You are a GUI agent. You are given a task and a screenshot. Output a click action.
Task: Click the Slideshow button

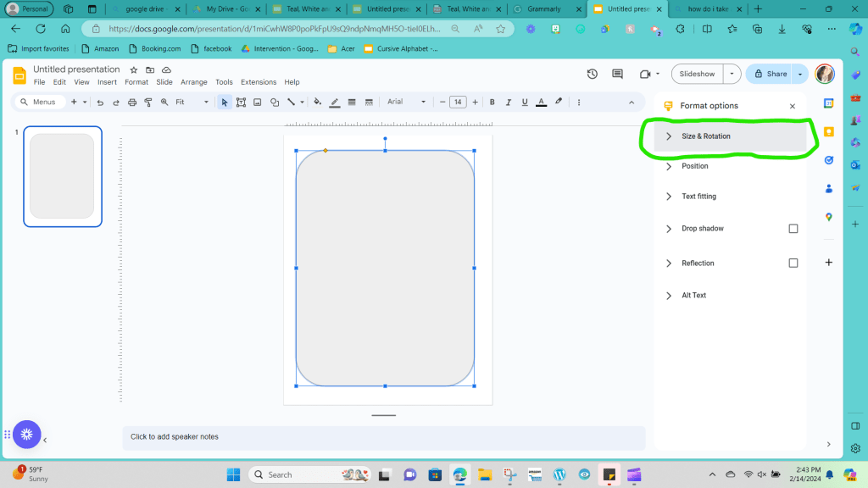point(697,74)
